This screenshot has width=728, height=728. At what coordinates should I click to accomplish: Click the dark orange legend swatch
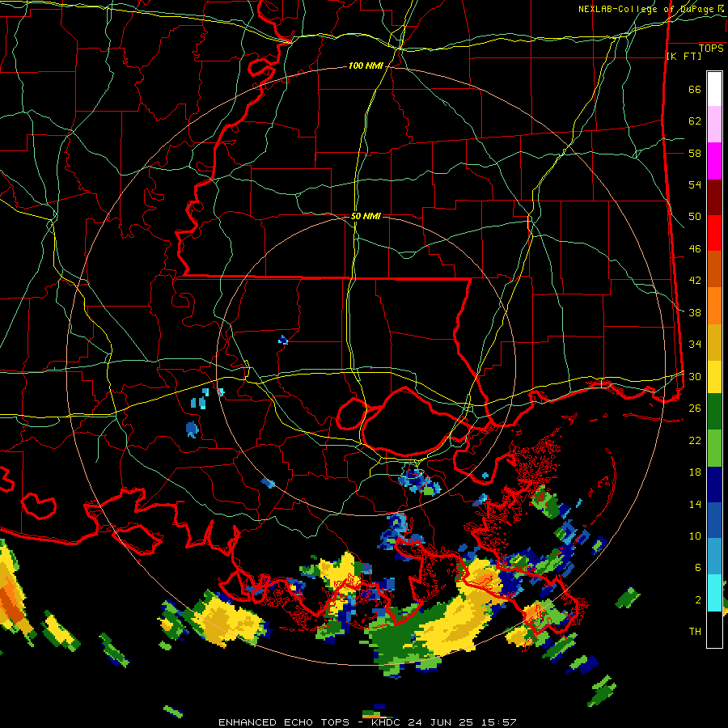pyautogui.click(x=714, y=269)
